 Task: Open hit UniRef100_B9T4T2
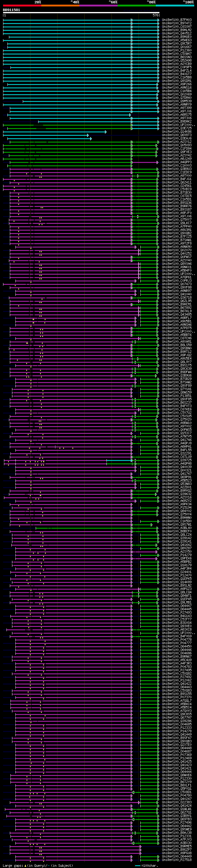coord(177,23)
